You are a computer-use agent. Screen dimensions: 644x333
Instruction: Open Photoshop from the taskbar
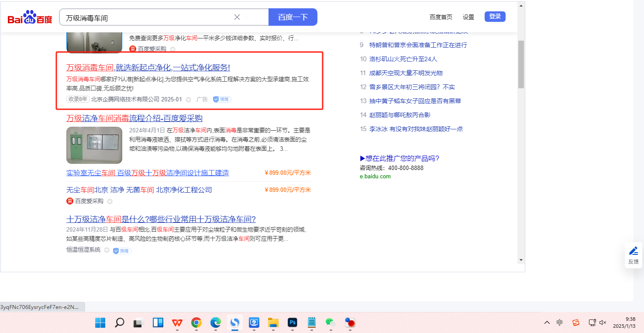click(293, 323)
